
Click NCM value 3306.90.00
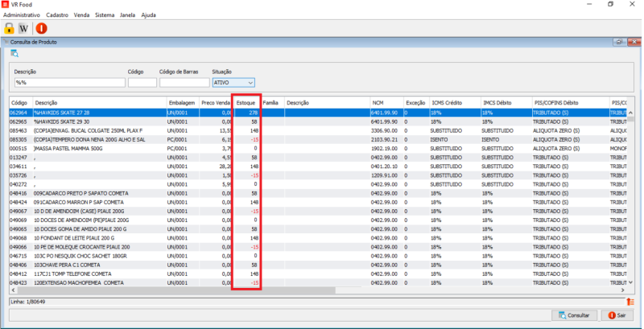tap(385, 130)
